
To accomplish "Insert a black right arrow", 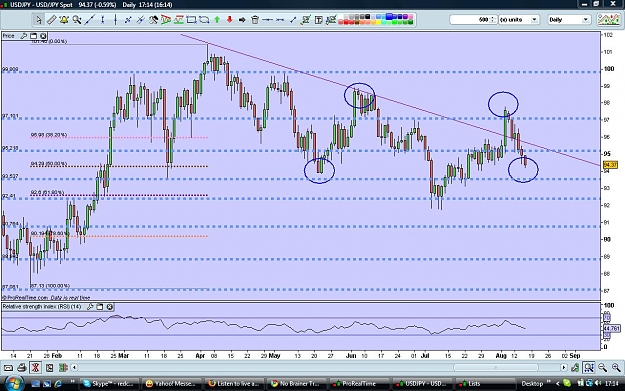I will [242, 20].
